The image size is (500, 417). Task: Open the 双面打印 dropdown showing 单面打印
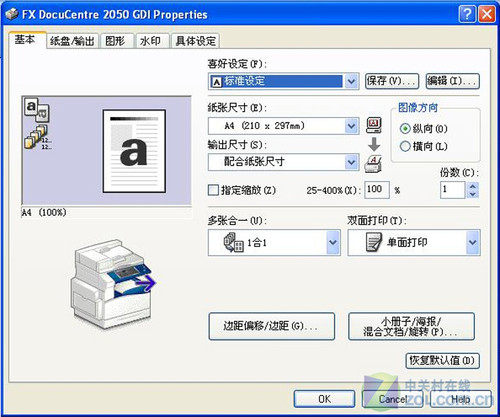tap(414, 243)
